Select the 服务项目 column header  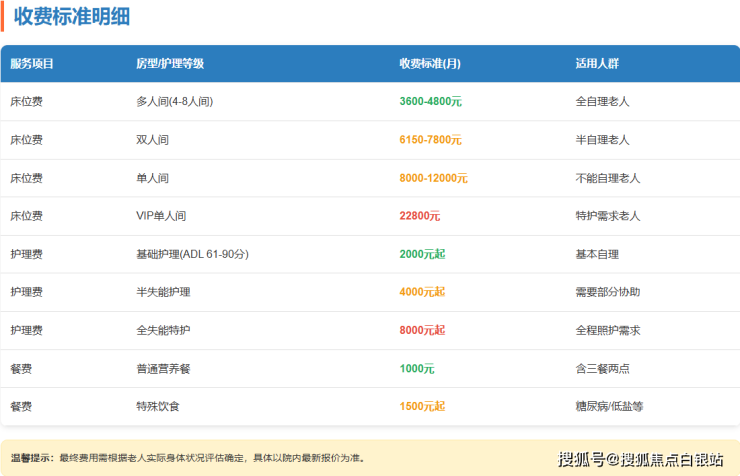tap(32, 63)
